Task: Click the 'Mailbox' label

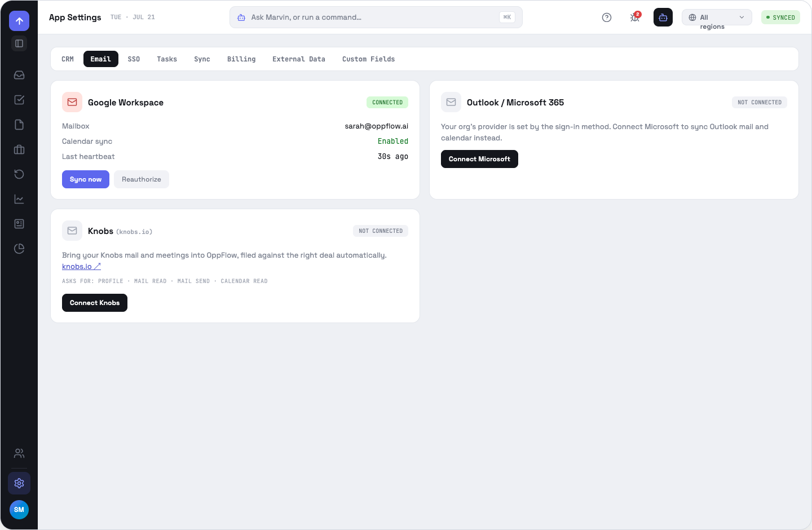Action: pyautogui.click(x=76, y=126)
